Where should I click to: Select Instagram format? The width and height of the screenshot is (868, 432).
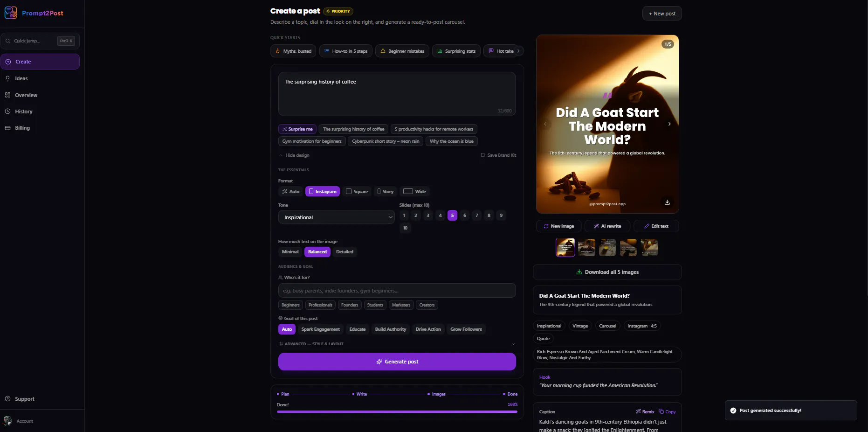coord(323,192)
